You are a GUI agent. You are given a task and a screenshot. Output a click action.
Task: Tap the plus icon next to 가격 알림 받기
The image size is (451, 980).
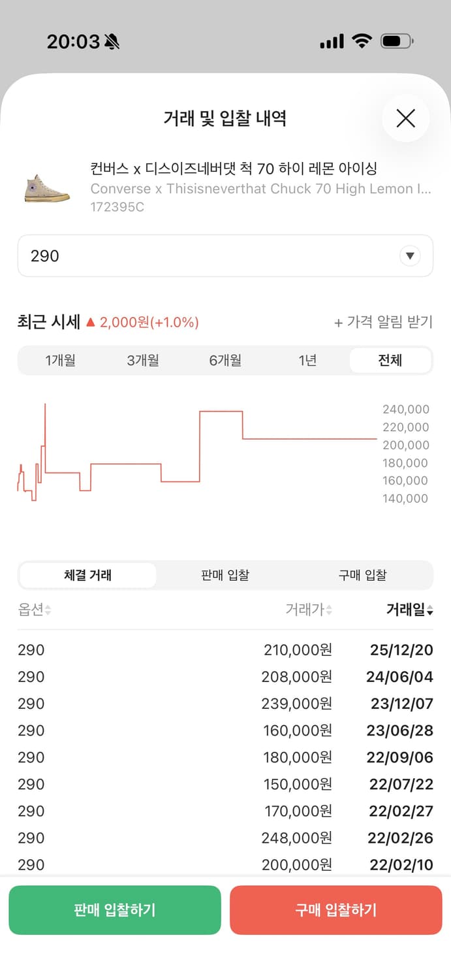(337, 321)
